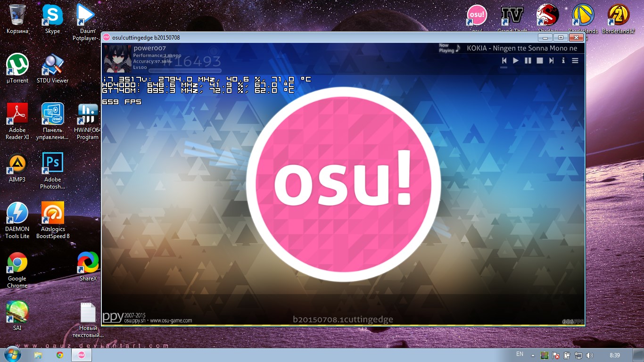
Task: Open the network tray icon
Action: (x=578, y=355)
